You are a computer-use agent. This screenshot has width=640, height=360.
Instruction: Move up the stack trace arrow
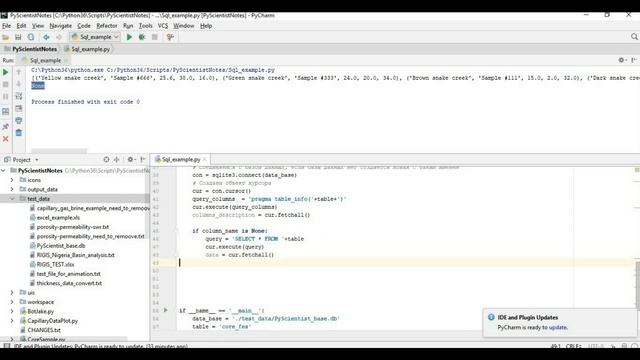tap(19, 72)
